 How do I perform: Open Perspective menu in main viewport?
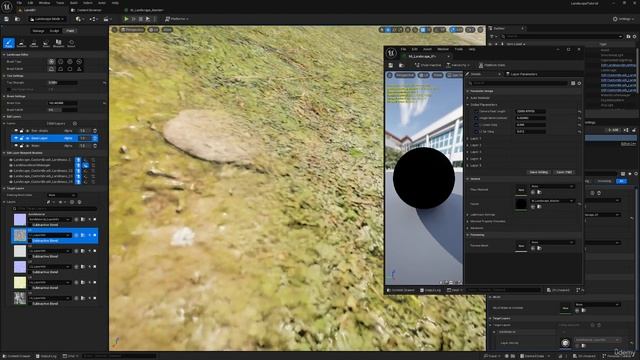(x=132, y=30)
